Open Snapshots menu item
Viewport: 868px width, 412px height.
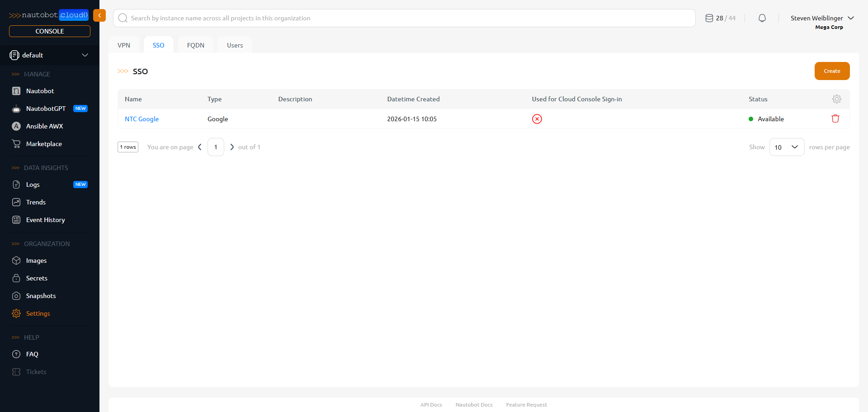pyautogui.click(x=41, y=296)
